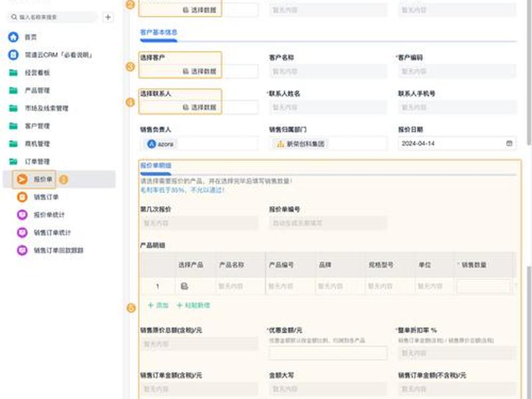Viewport: 532px width, 399px height.
Task: Click the 客户编码 read-only field
Action: (x=457, y=71)
